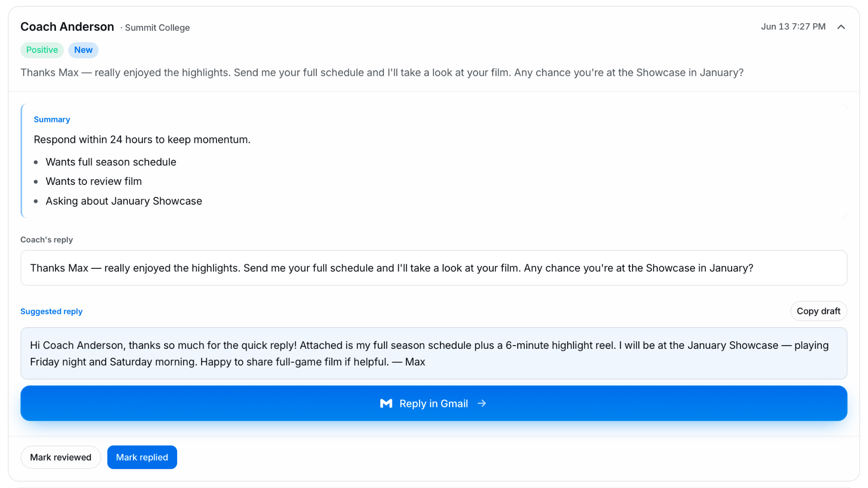Click the Coach's reply label

(x=47, y=240)
